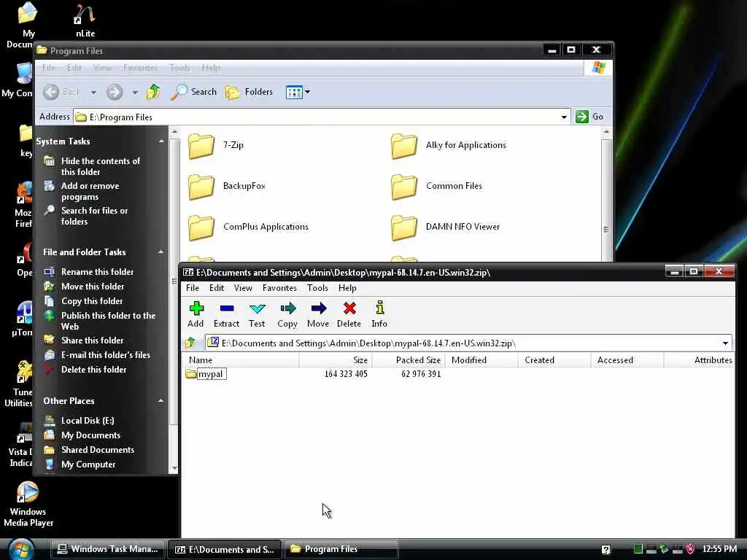The height and width of the screenshot is (560, 747).
Task: Select the DAMN NFO Viewer folder
Action: [446, 227]
